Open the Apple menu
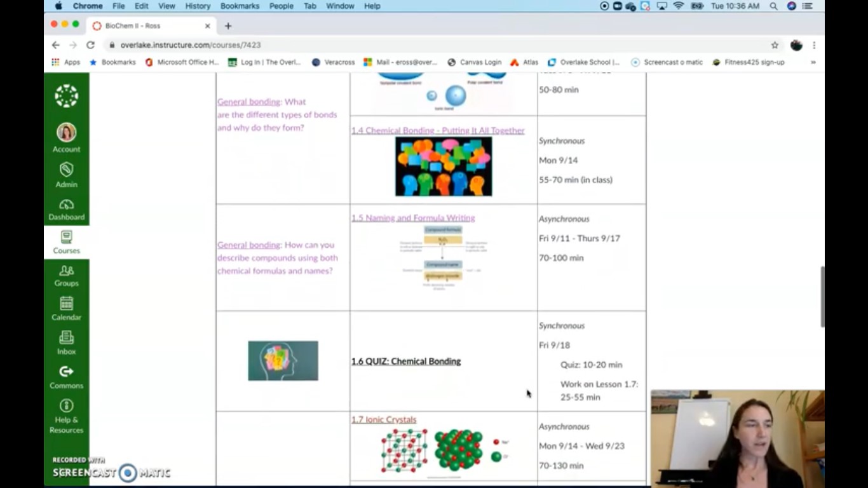The width and height of the screenshot is (868, 488). pos(58,6)
